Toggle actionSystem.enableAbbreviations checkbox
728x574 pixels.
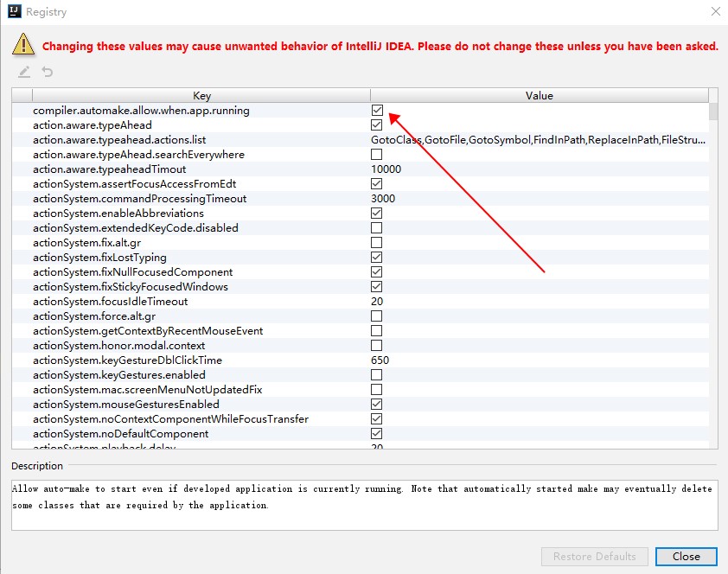click(377, 214)
